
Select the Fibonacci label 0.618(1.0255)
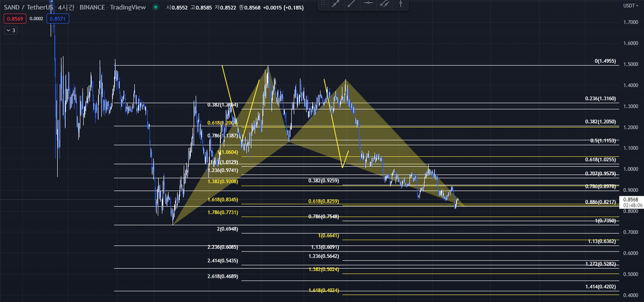tap(601, 160)
